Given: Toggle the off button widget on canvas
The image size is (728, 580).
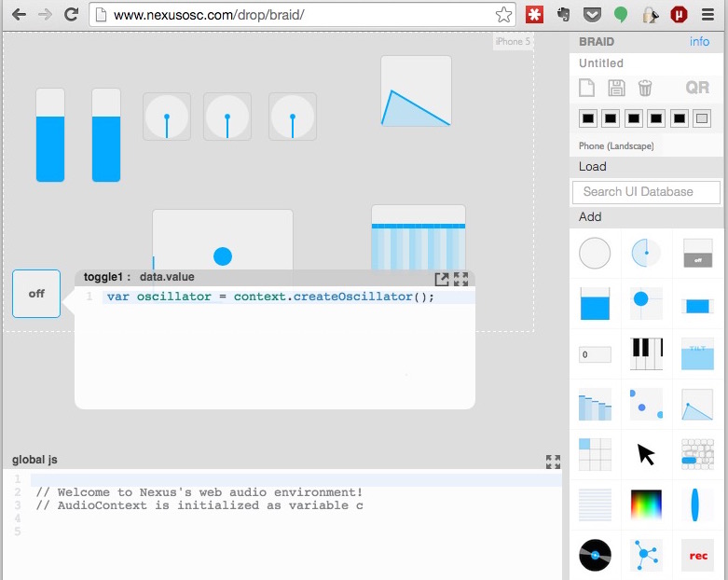Looking at the screenshot, I should 36,294.
